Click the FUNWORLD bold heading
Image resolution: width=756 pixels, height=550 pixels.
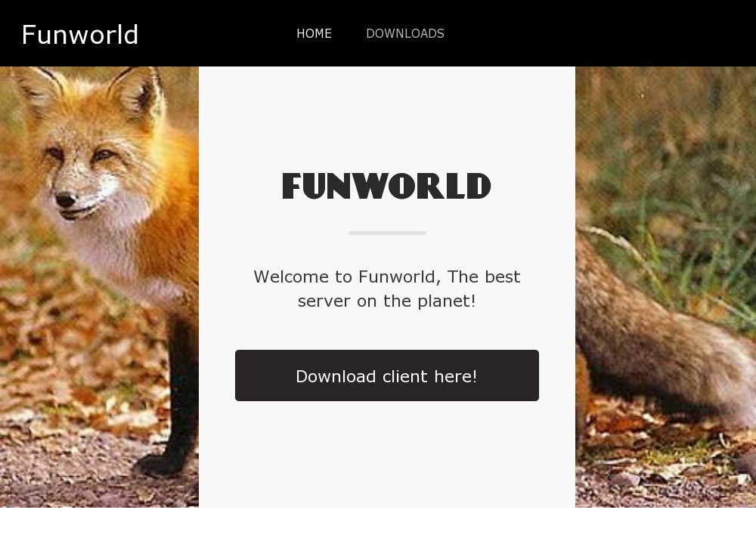386,186
